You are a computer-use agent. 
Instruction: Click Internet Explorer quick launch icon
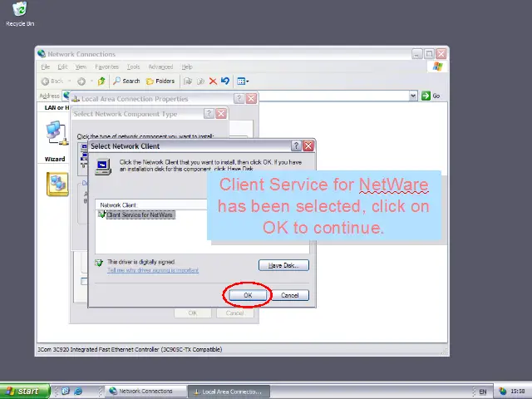(x=78, y=392)
